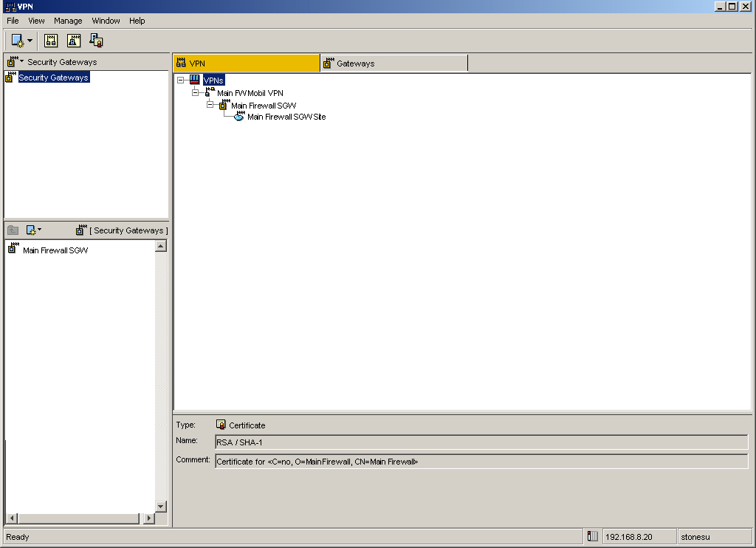Click the Certificate type icon
Screen dimensions: 756x548
(221, 425)
